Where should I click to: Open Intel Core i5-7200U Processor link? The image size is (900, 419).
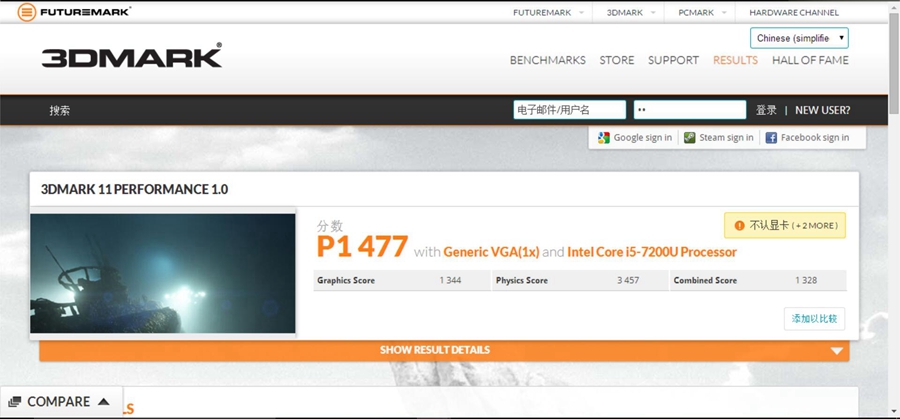click(651, 252)
